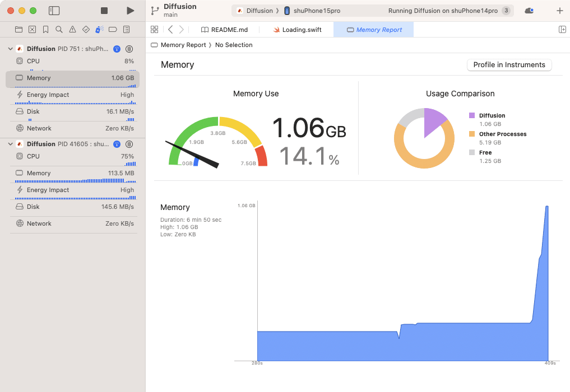Viewport: 570px width, 392px height.
Task: Open the Report navigator
Action: point(127,30)
